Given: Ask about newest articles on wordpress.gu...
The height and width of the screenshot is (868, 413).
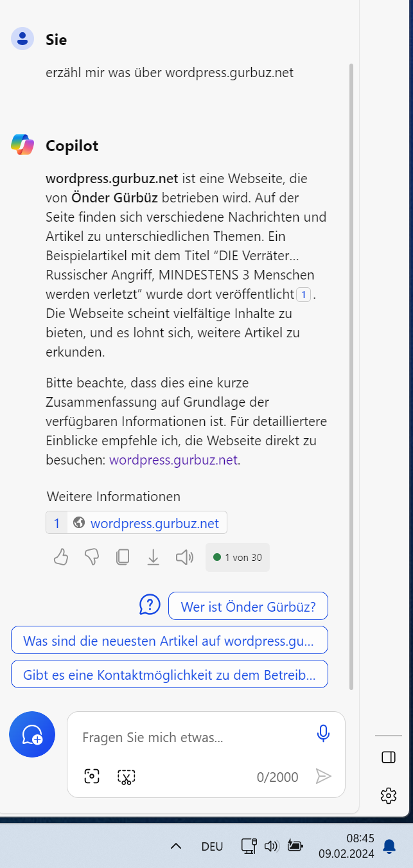Looking at the screenshot, I should 170,640.
